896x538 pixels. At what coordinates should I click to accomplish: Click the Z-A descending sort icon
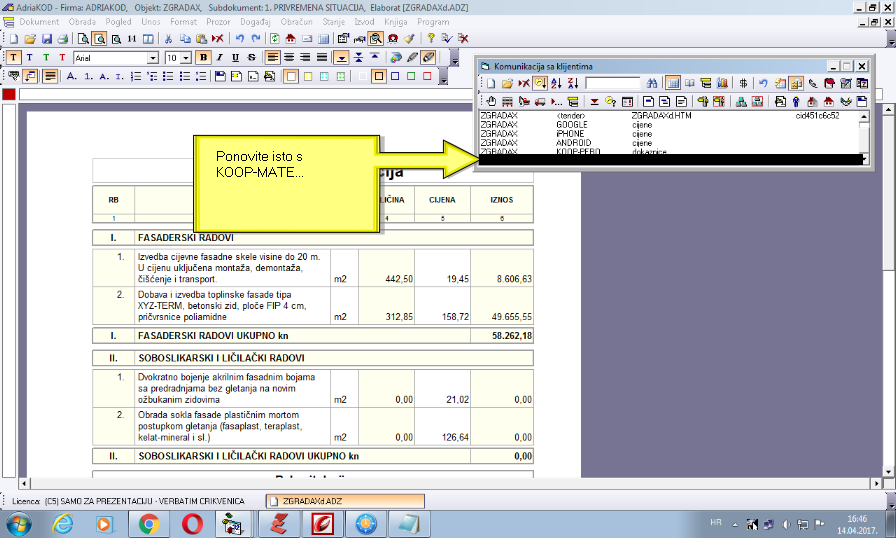click(573, 83)
